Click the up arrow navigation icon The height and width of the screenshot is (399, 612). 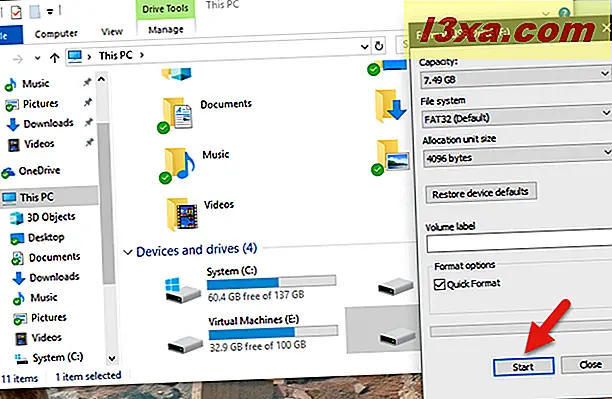click(x=54, y=58)
